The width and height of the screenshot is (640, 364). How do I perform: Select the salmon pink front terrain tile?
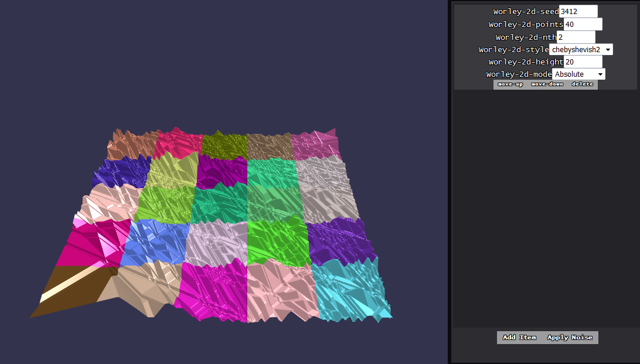(280, 290)
